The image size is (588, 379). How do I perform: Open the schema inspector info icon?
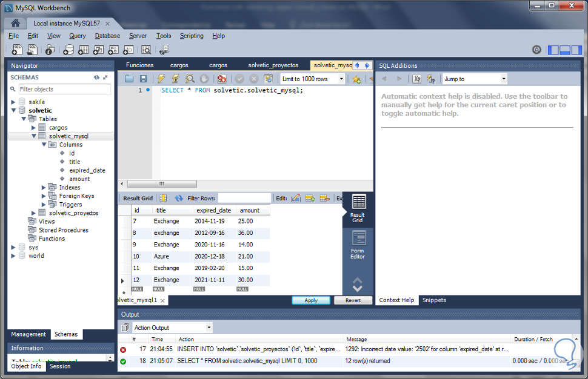click(50, 50)
